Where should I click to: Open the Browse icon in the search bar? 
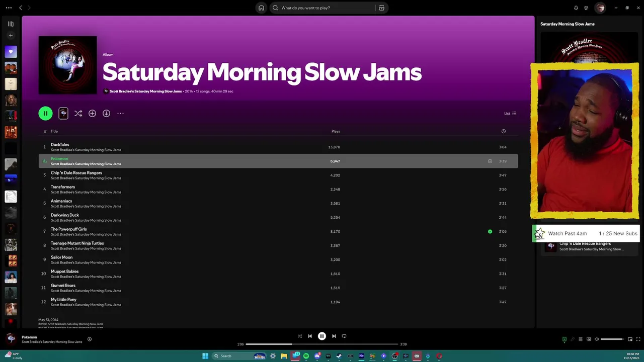tap(381, 8)
